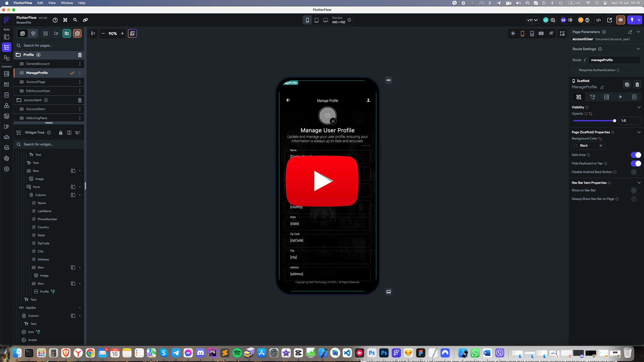
Task: Toggle Show on Nav Bar switch
Action: pyautogui.click(x=636, y=190)
